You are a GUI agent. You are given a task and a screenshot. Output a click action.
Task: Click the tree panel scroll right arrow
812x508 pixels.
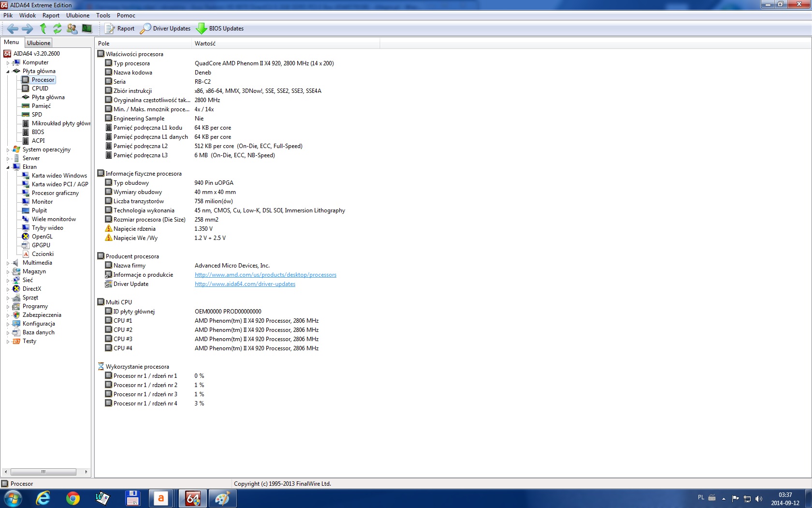pyautogui.click(x=86, y=472)
